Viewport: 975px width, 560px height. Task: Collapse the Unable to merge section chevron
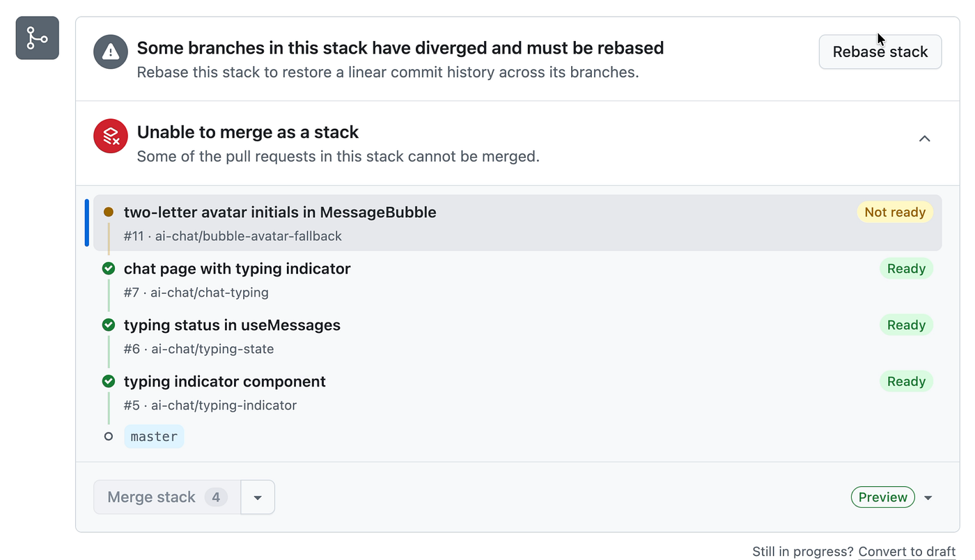(x=924, y=139)
